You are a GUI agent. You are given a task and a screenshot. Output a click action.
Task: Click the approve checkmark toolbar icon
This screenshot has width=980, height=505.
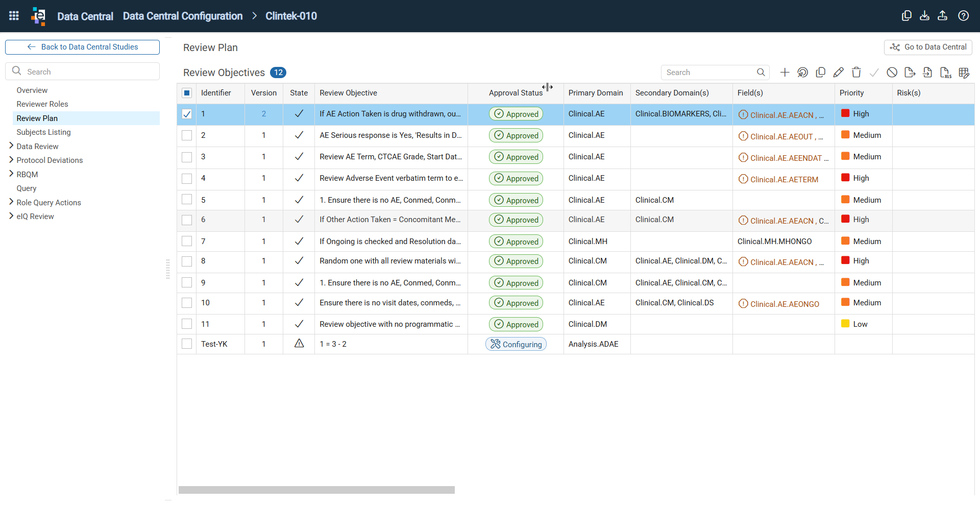click(x=874, y=73)
